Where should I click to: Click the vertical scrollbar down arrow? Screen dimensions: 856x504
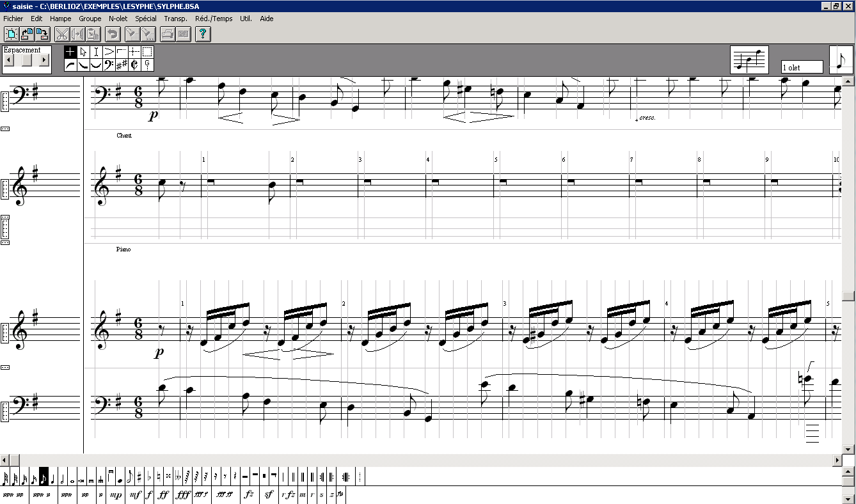pos(848,449)
